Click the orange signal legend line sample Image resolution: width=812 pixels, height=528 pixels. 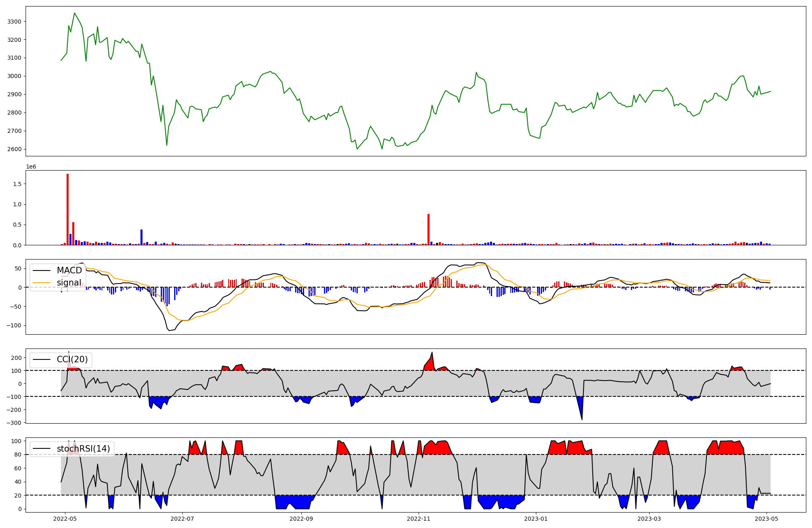(x=41, y=283)
